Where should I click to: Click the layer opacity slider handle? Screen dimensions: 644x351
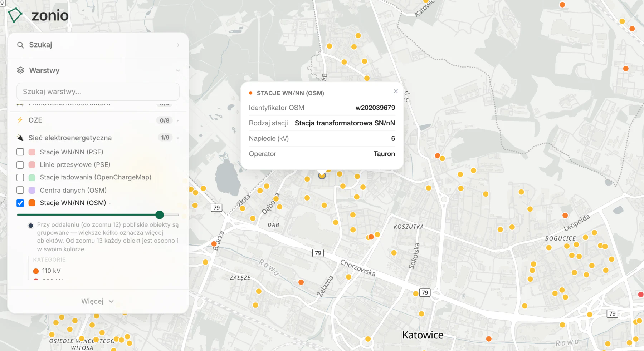coord(160,214)
